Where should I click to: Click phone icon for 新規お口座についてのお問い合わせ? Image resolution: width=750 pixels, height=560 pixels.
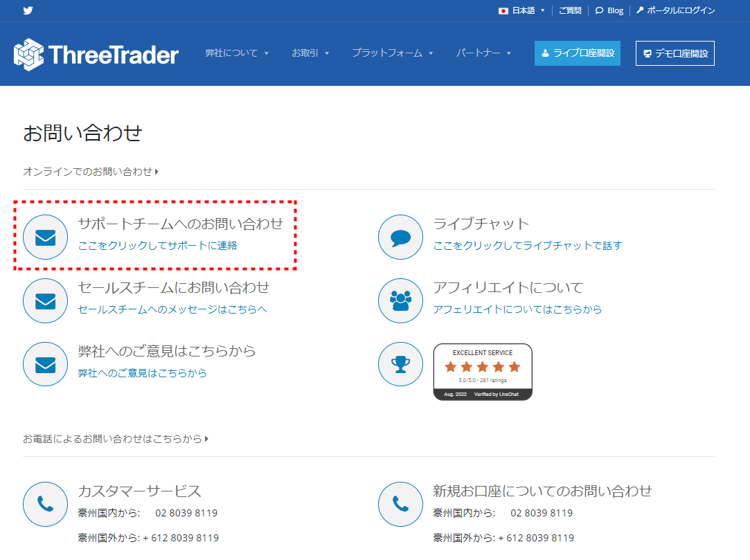pos(400,504)
